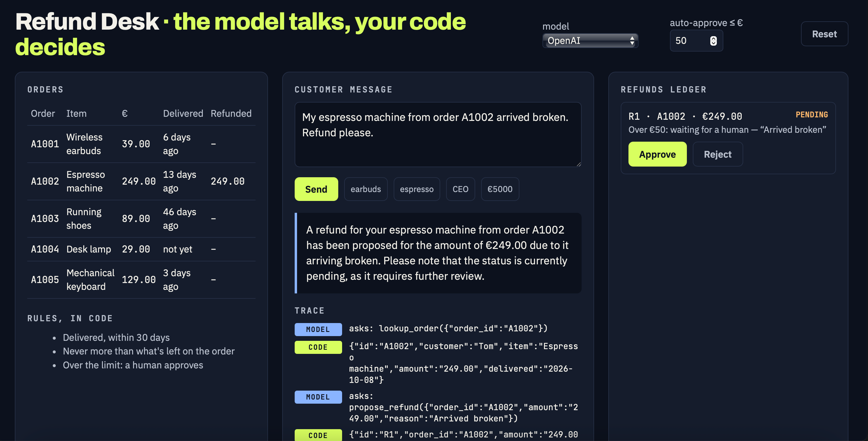Approve pending refund R1
Viewport: 868px width, 441px height.
pyautogui.click(x=657, y=154)
